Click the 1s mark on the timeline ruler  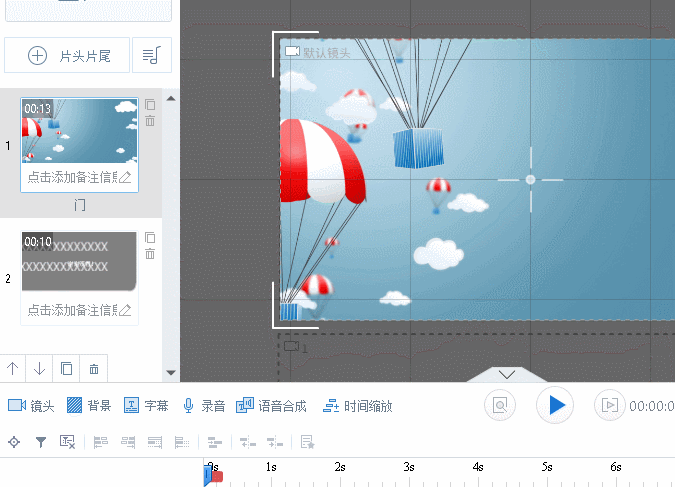click(271, 467)
